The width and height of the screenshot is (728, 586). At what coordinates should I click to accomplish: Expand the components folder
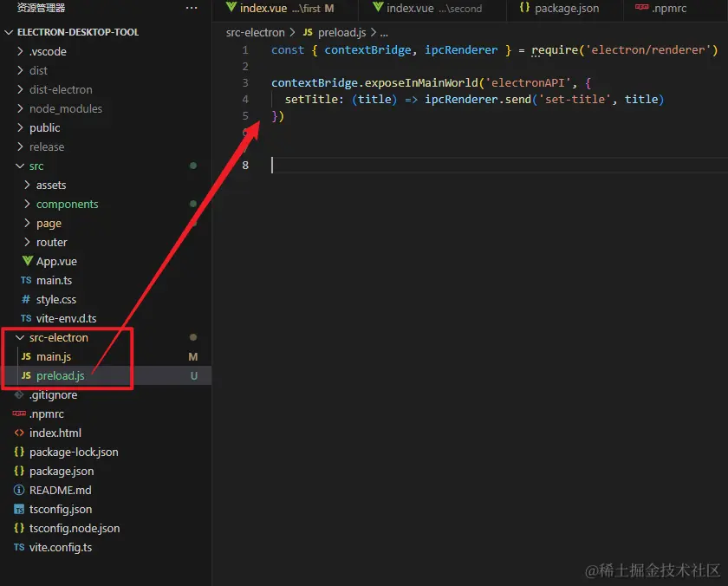[27, 204]
